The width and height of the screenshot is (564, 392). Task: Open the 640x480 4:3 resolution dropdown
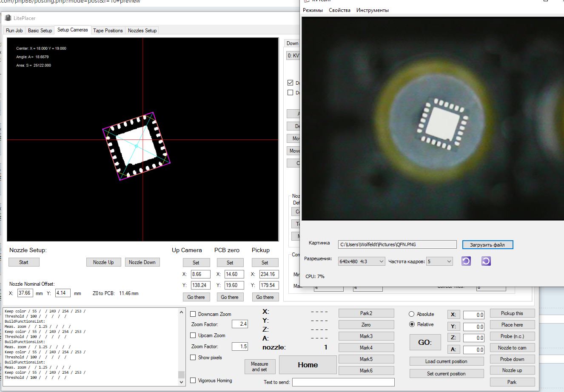pyautogui.click(x=362, y=261)
